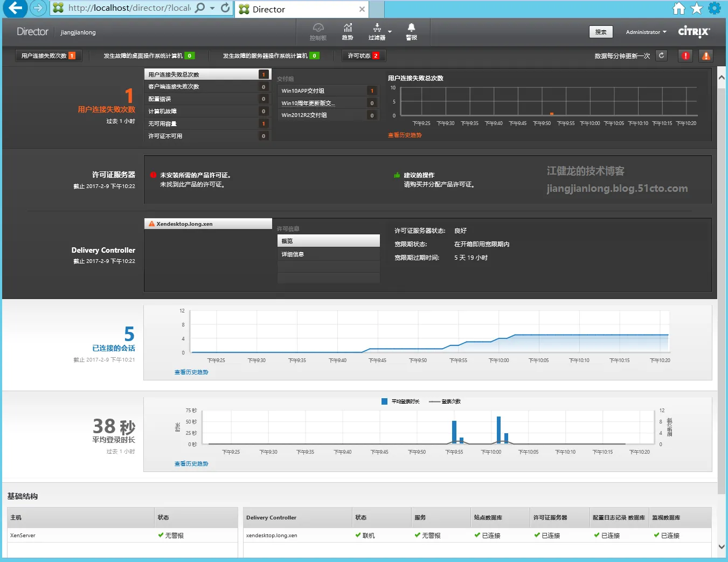The width and height of the screenshot is (728, 562).
Task: Click the red license error icon
Action: coord(153,175)
